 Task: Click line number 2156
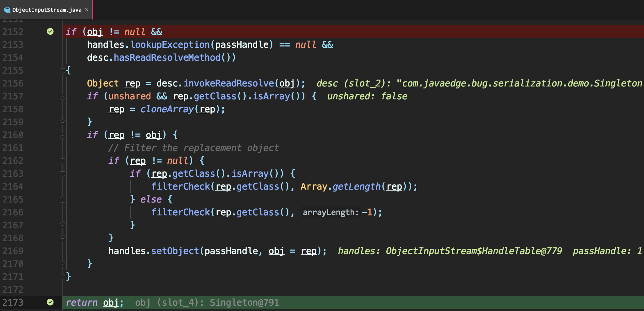click(13, 83)
